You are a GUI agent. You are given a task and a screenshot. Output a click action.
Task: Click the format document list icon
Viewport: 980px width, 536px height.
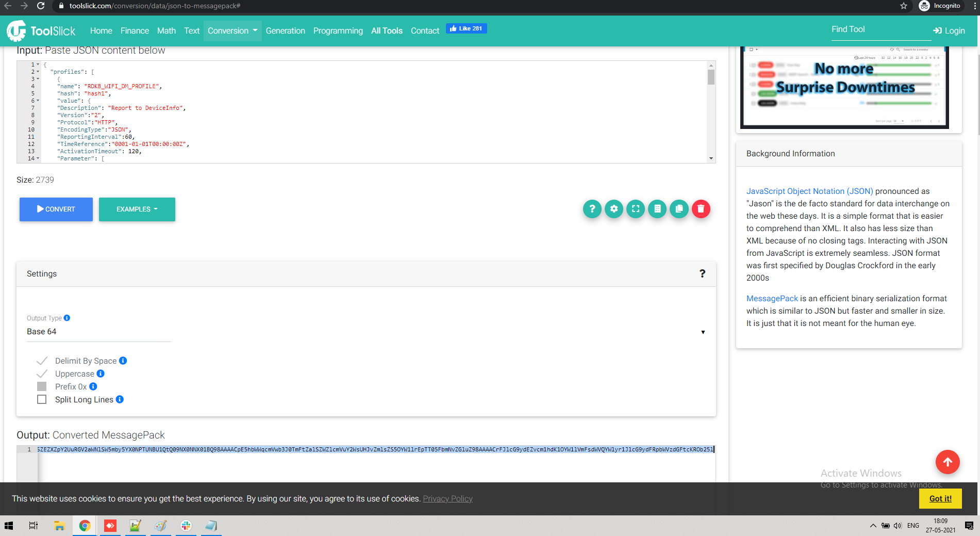click(657, 209)
